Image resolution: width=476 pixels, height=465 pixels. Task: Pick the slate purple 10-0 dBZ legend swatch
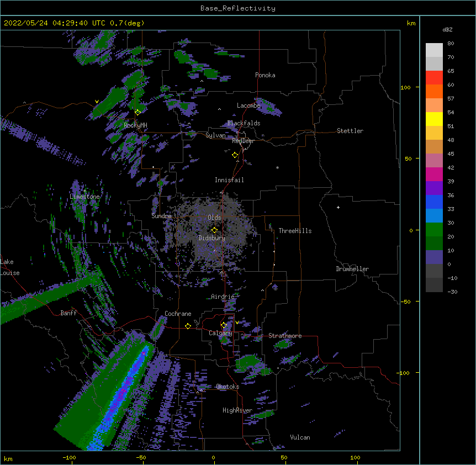pyautogui.click(x=434, y=257)
